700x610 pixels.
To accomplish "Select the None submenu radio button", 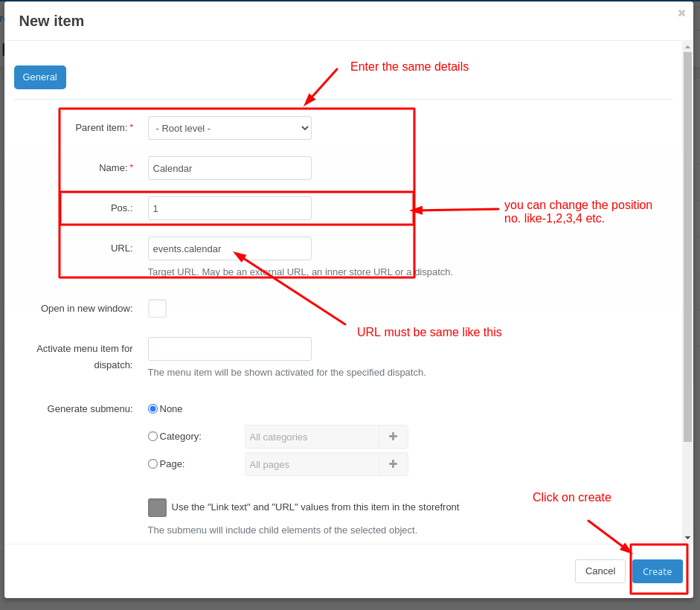I will [x=153, y=409].
